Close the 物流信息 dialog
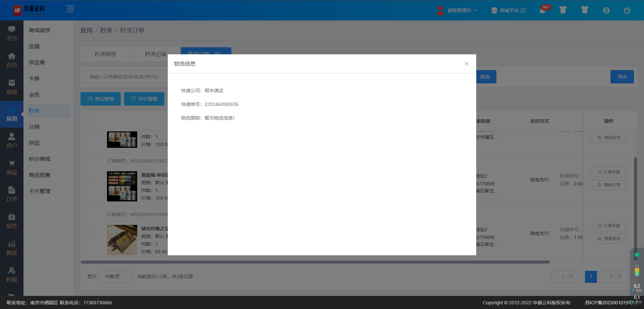This screenshot has width=644, height=309. click(466, 64)
